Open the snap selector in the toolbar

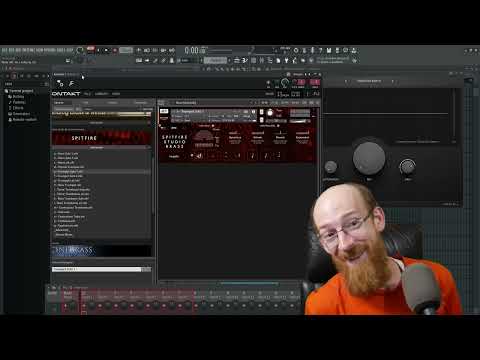(x=188, y=60)
